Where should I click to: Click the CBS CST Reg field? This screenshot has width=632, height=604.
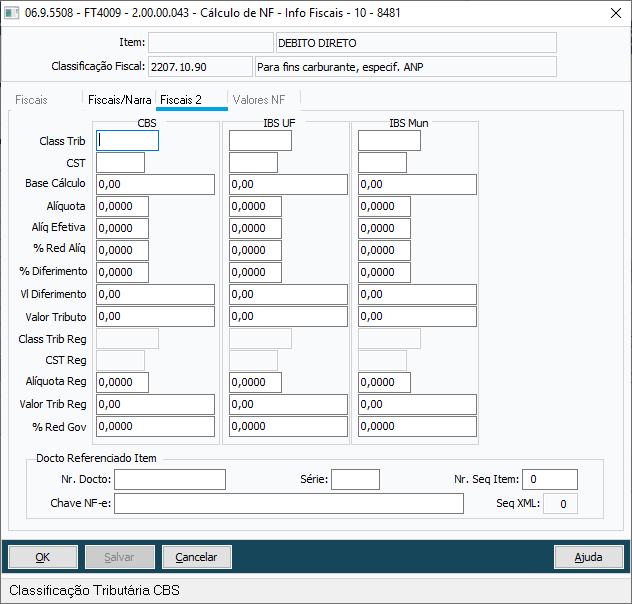[121, 360]
